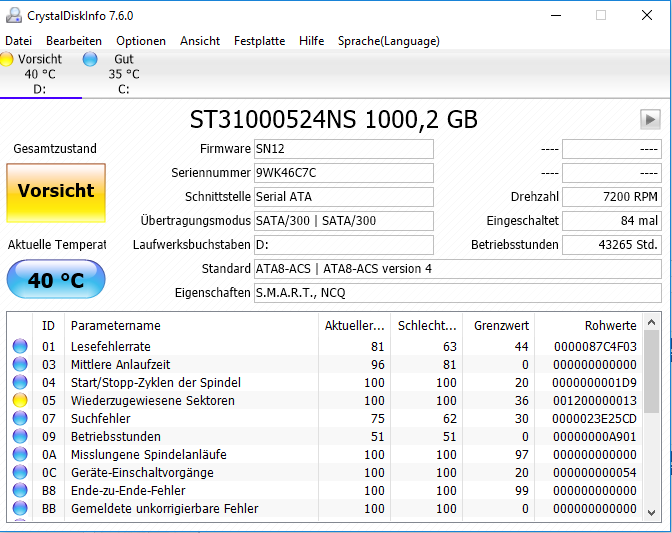The width and height of the screenshot is (672, 533).
Task: Open the Datei menu
Action: tap(18, 41)
